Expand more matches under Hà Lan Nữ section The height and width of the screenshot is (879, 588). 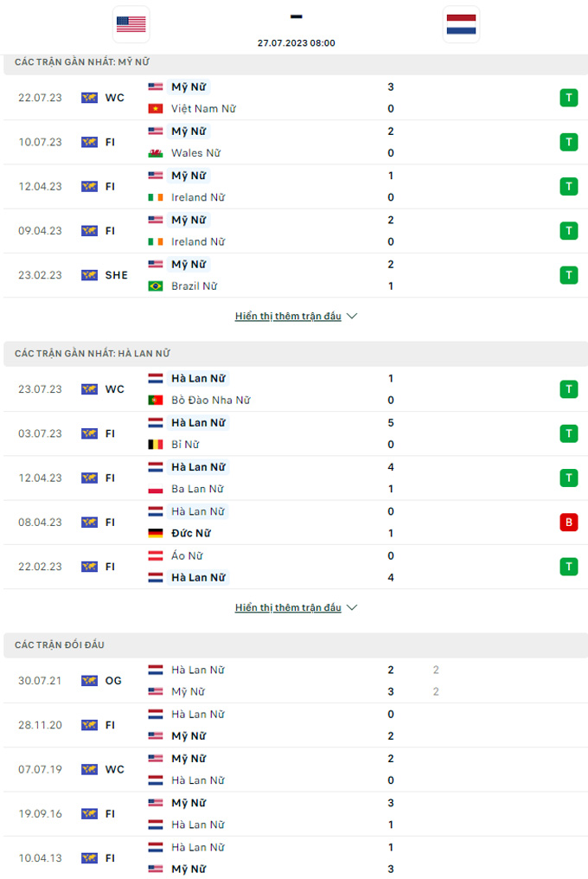(x=288, y=608)
